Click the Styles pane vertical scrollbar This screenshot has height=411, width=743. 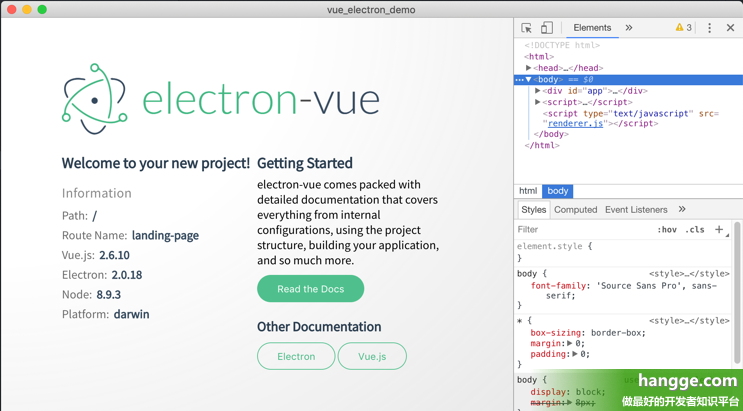[738, 292]
